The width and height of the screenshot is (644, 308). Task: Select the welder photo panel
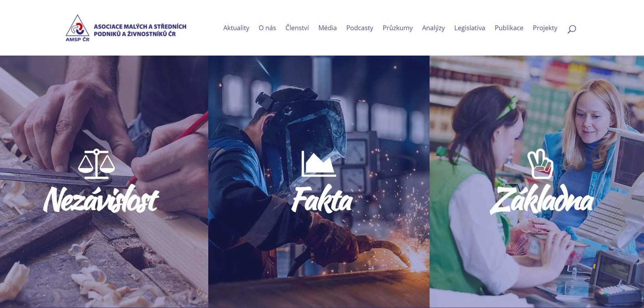pos(319,182)
